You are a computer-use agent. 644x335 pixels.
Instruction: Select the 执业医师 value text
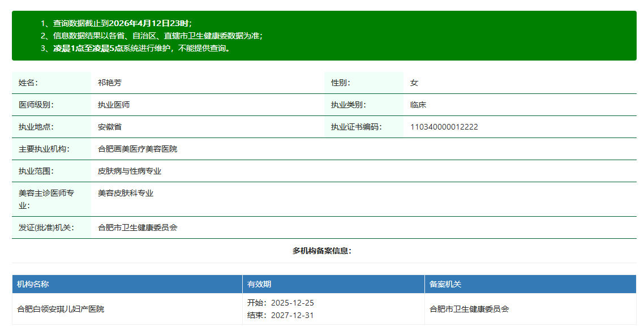click(113, 105)
